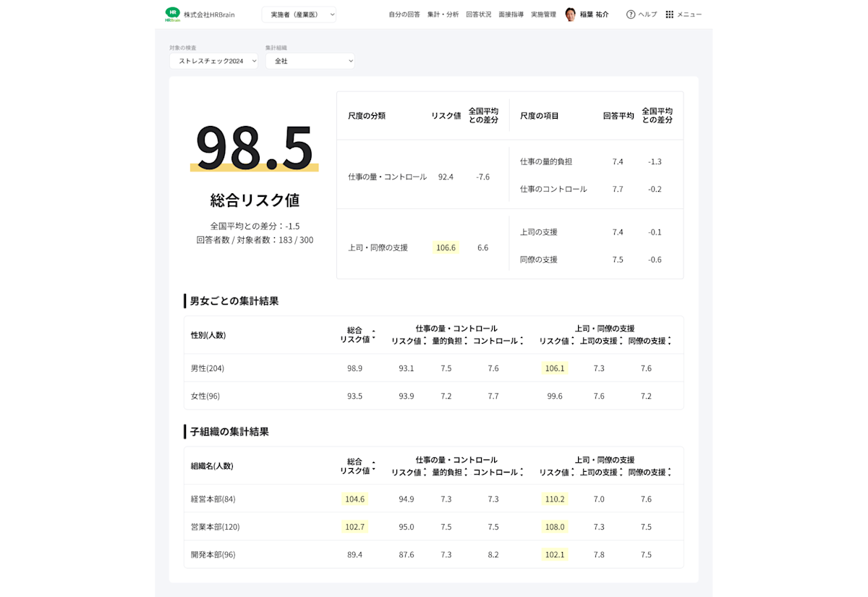Select the 女性(96) row
Viewport: 868px width, 597px height.
(434, 396)
